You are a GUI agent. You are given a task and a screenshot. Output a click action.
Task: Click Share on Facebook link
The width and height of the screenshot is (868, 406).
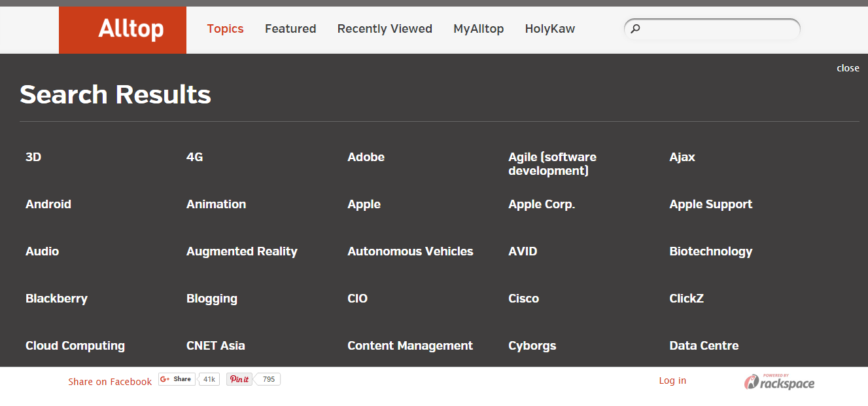point(110,382)
